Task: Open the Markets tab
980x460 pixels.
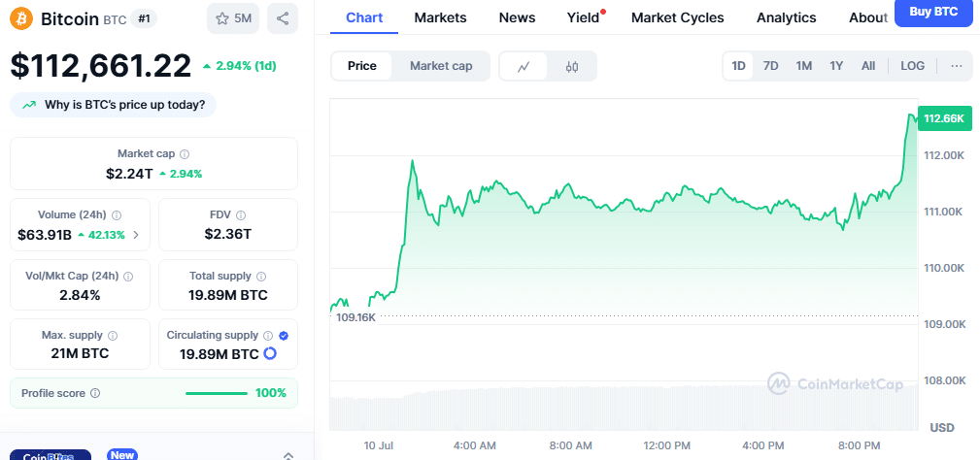Action: [x=440, y=17]
